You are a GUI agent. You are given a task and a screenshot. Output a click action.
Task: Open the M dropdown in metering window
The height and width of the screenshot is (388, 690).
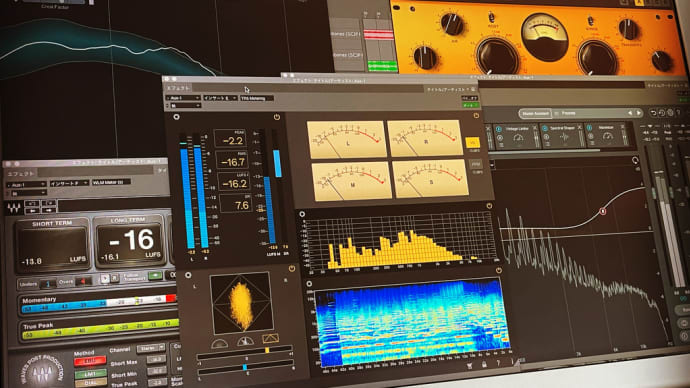(x=186, y=106)
